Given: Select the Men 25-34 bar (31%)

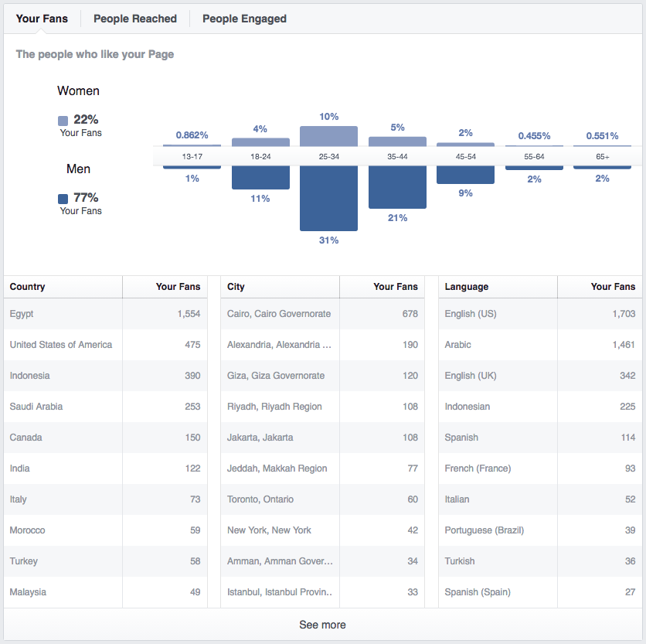Looking at the screenshot, I should coord(328,199).
